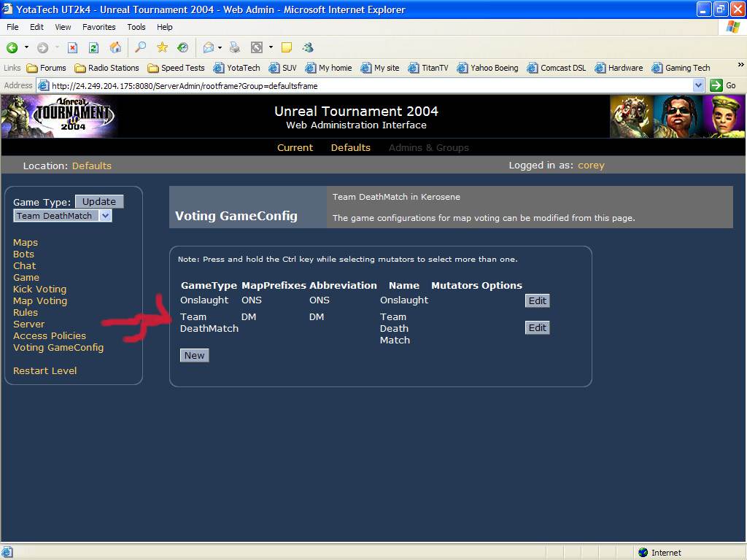The height and width of the screenshot is (560, 747).
Task: Click Edit for the Onslaught row
Action: click(x=538, y=300)
